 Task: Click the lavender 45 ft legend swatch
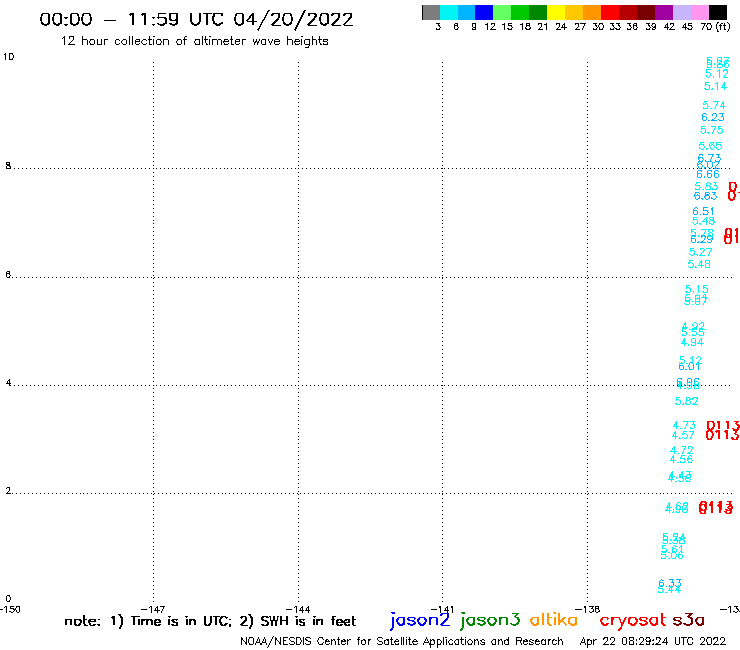tap(681, 12)
